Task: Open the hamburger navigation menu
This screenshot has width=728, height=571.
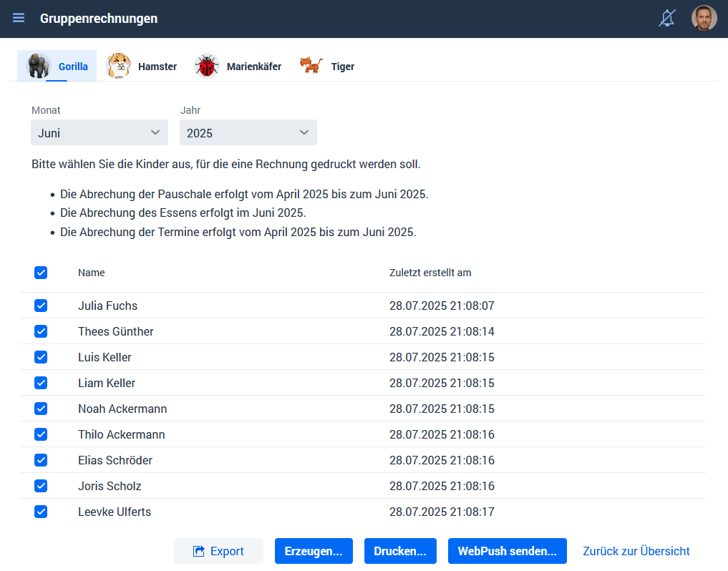Action: [19, 18]
